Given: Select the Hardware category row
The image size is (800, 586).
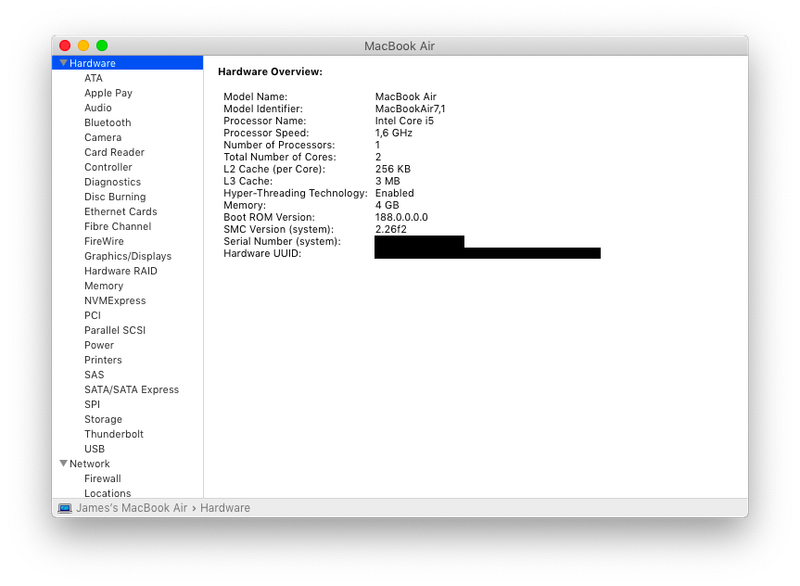Looking at the screenshot, I should click(x=128, y=63).
